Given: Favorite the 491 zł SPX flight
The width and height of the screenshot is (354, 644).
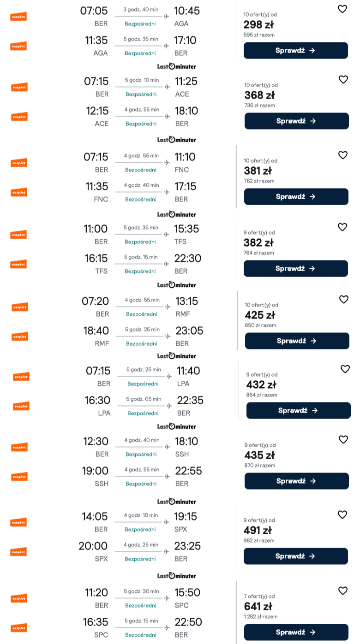Looking at the screenshot, I should (x=342, y=514).
